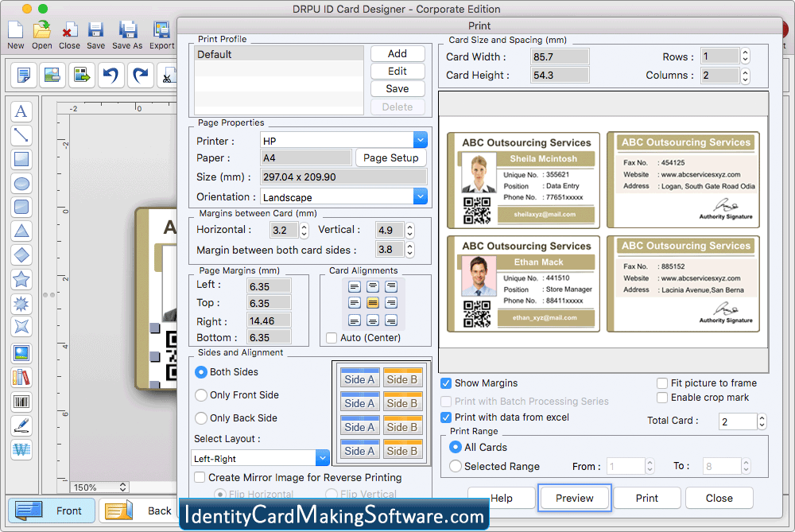Click the Card Width field
Image resolution: width=795 pixels, height=532 pixels.
[x=560, y=56]
